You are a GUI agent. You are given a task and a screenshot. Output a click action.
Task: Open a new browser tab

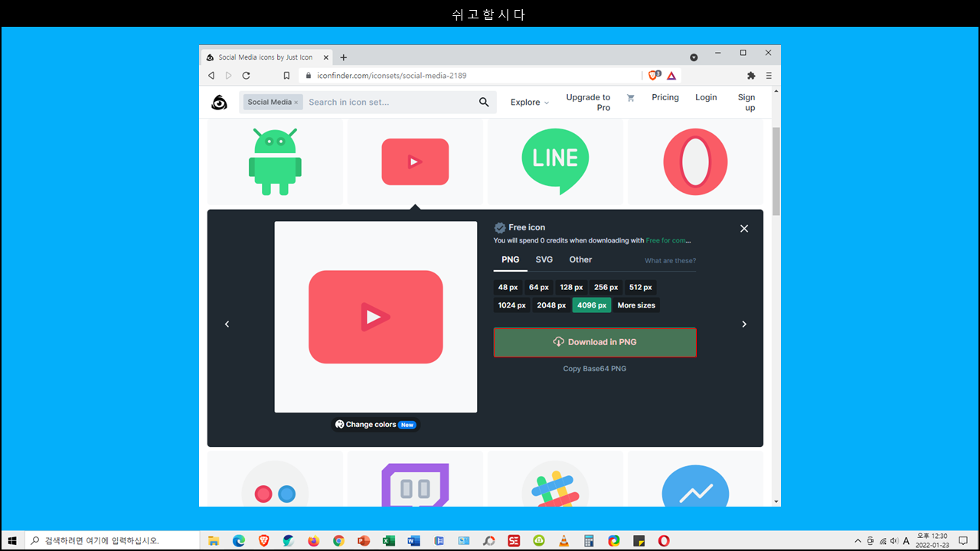pyautogui.click(x=344, y=57)
